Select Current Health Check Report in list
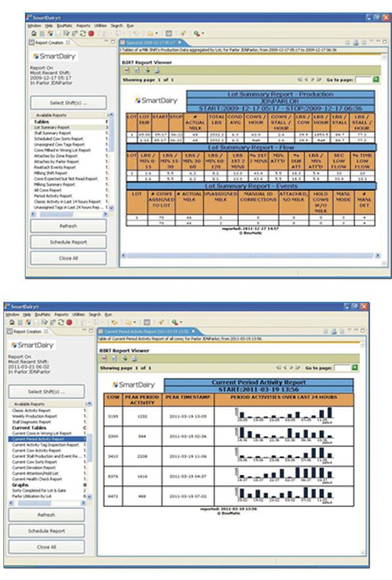392x580 pixels. 37,479
